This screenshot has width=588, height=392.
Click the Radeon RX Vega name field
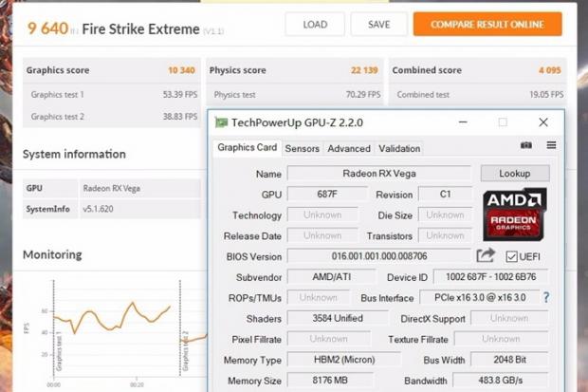pyautogui.click(x=378, y=174)
